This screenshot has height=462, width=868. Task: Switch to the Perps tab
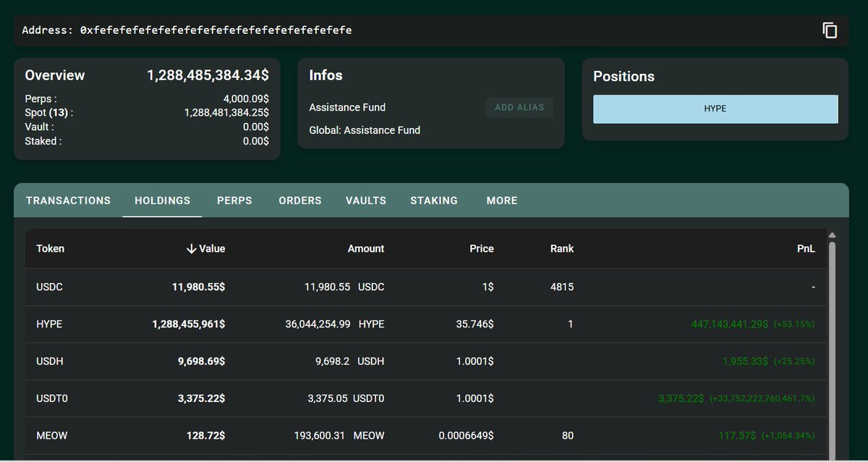coord(234,200)
